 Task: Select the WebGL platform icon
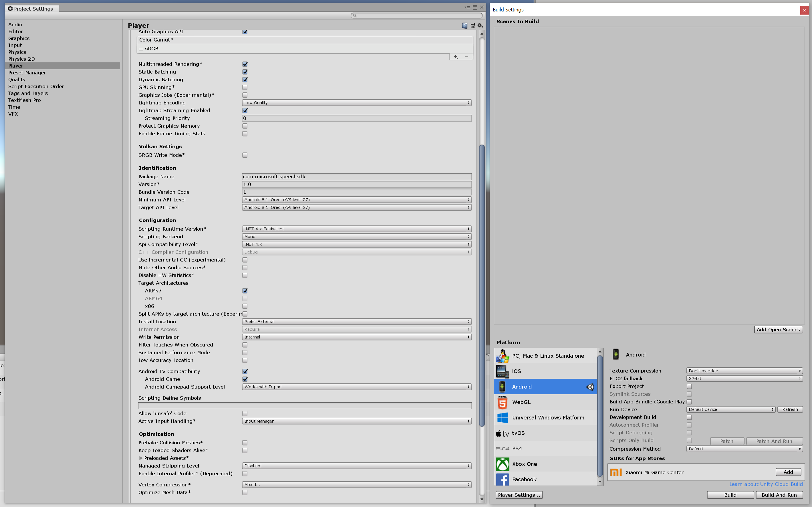[x=502, y=402]
